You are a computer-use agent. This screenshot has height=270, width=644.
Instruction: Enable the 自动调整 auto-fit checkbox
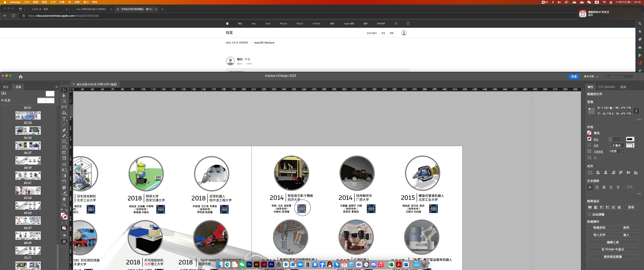590,214
